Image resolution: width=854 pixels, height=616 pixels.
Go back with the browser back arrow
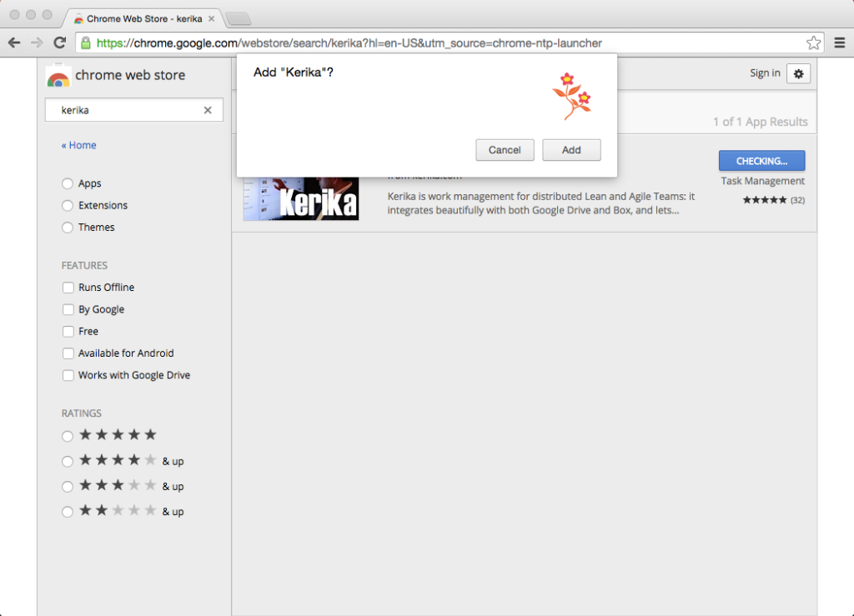point(14,43)
